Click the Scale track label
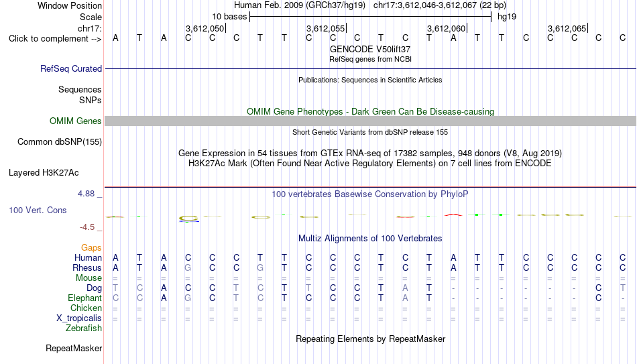Viewport: 637px width, 364px height. [x=91, y=17]
